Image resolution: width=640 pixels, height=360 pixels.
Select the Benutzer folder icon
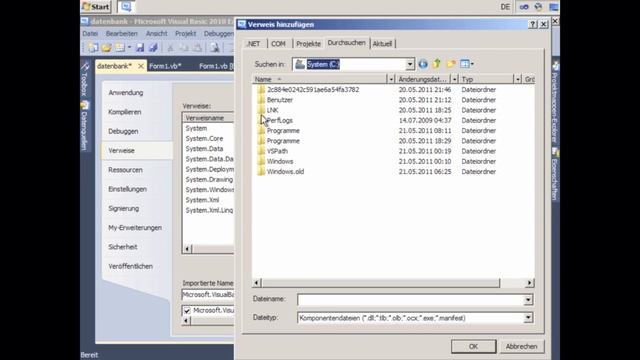coord(261,100)
